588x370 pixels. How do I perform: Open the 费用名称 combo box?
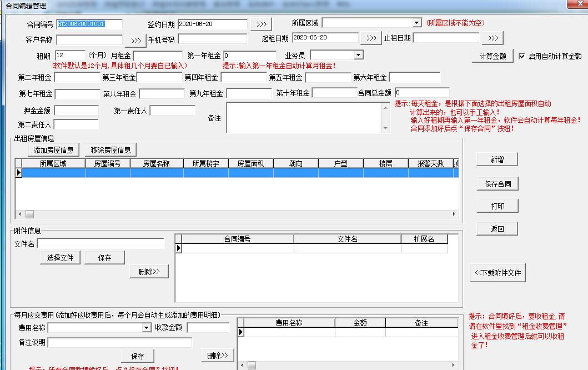(147, 328)
